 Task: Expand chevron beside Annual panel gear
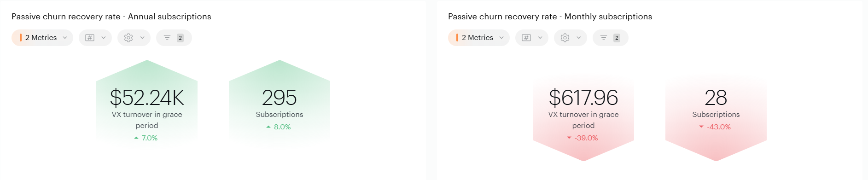[142, 38]
